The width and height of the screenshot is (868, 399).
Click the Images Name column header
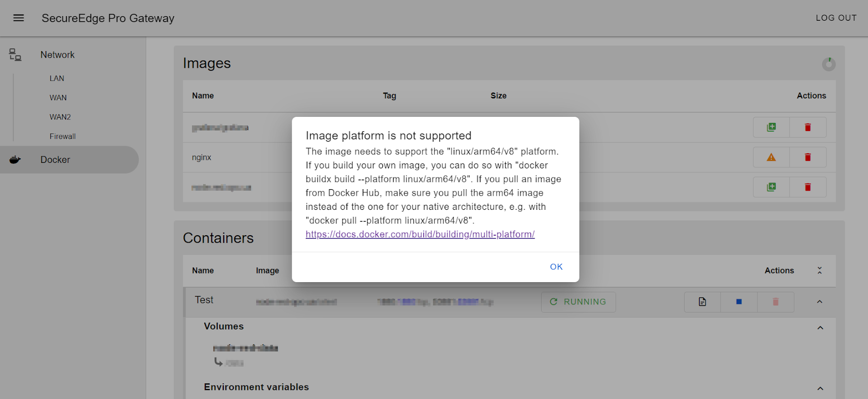click(203, 96)
